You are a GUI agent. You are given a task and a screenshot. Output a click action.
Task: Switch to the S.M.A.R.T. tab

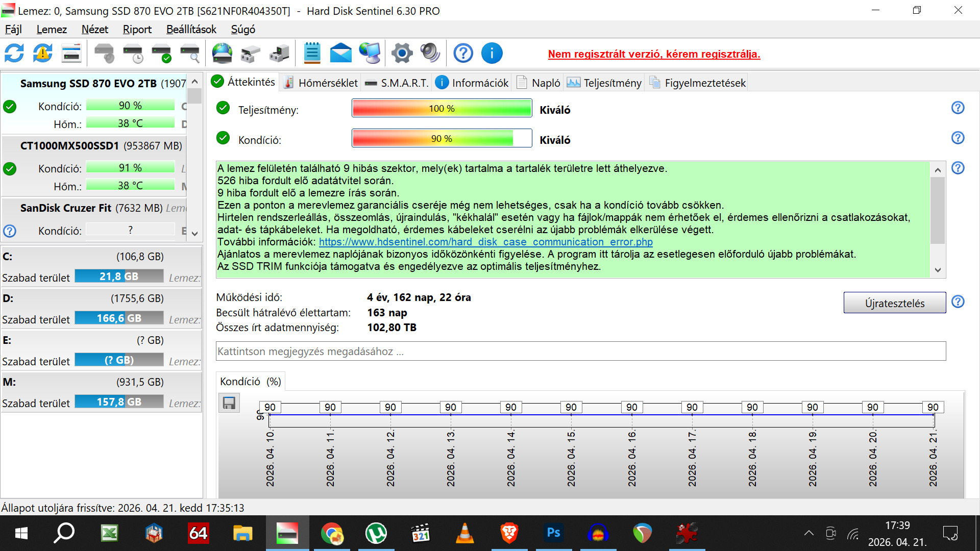point(397,83)
